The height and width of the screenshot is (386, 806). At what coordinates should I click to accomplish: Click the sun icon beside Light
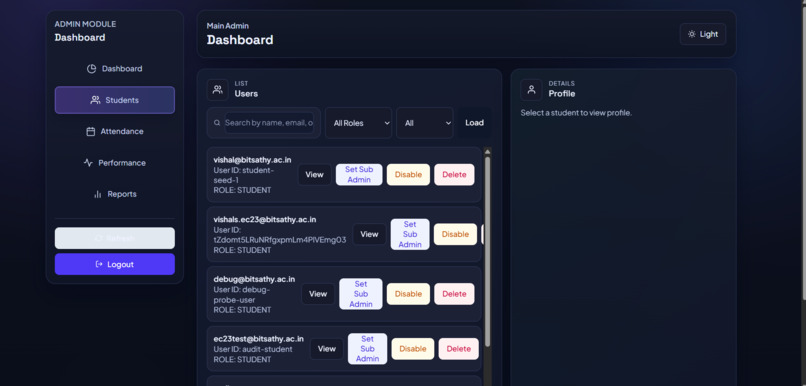coord(692,34)
